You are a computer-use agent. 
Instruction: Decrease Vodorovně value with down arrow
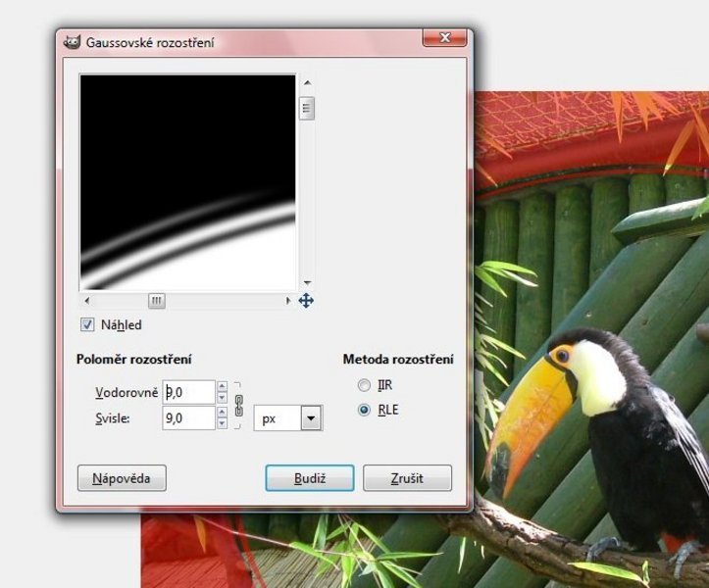pyautogui.click(x=222, y=398)
